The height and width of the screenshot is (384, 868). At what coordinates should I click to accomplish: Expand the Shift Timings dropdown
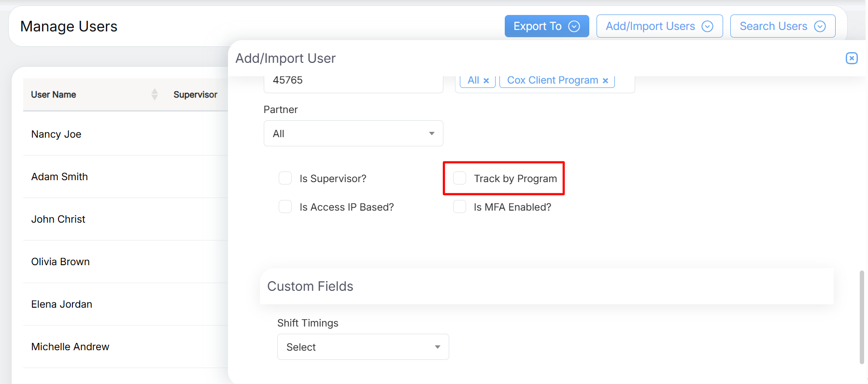[363, 347]
